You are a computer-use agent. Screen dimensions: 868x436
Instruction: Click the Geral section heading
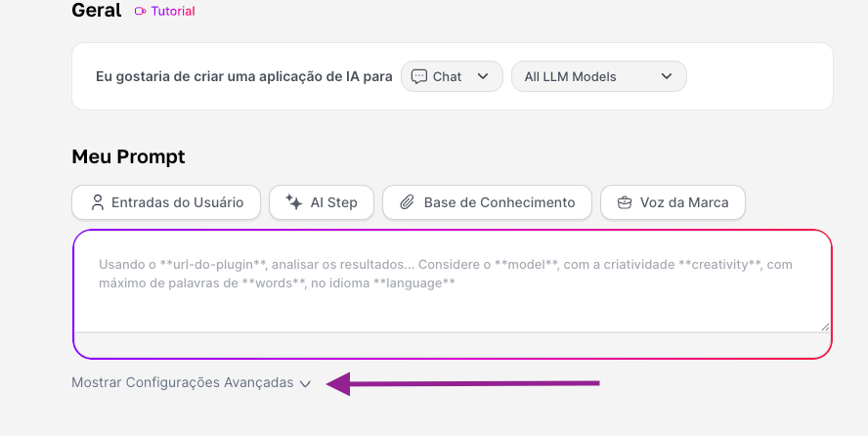pos(97,11)
